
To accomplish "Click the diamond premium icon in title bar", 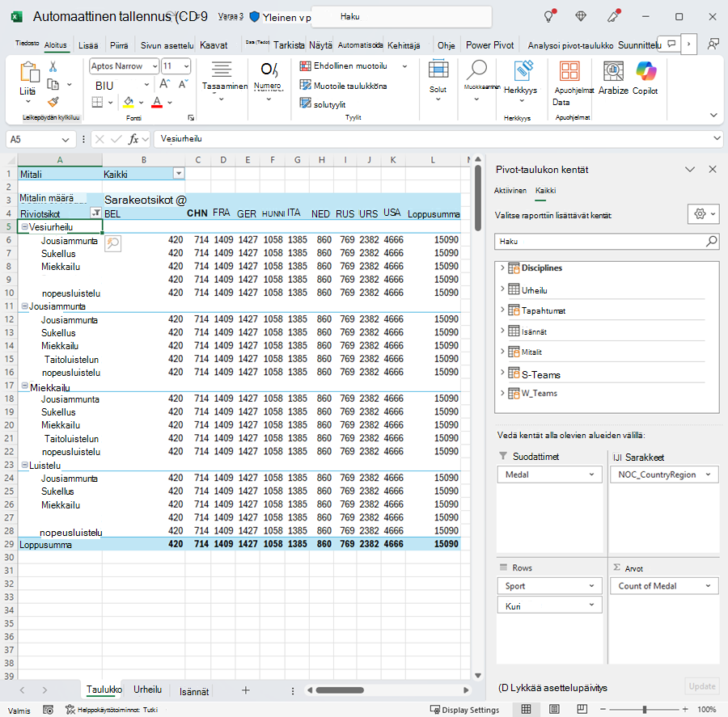I will coord(580,17).
